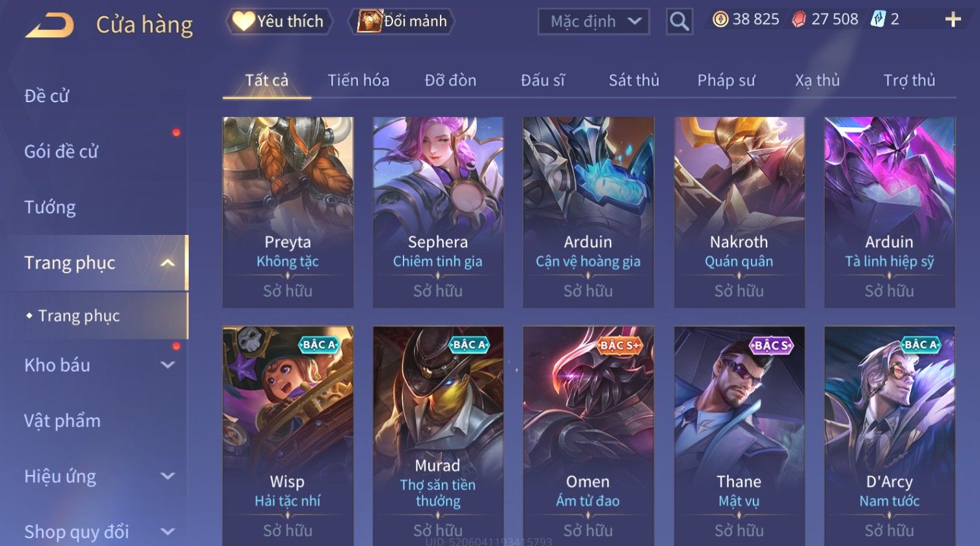Select the Pháp sư tab

click(x=726, y=80)
